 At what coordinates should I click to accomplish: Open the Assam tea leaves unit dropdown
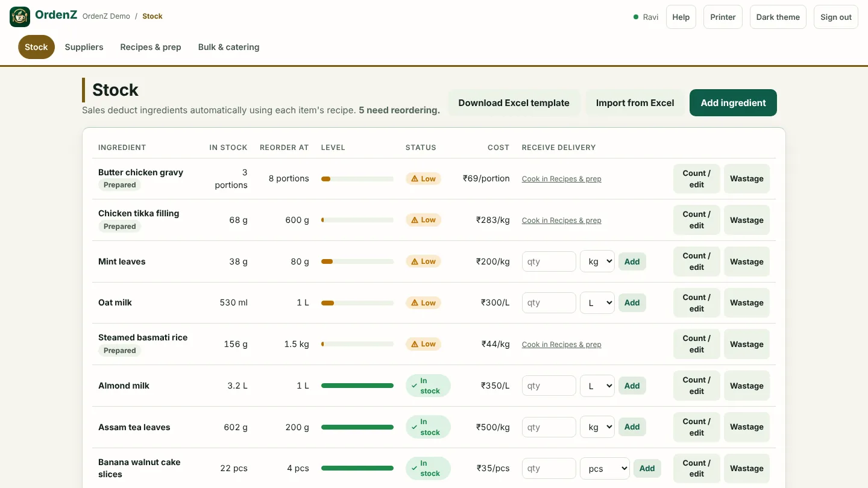[597, 427]
